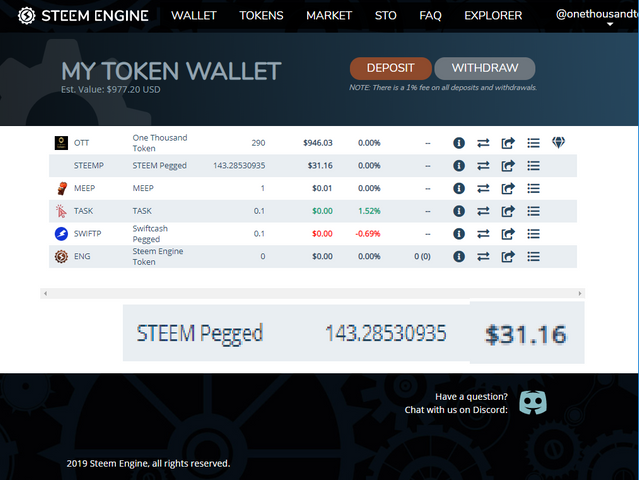Click right arrow of horizontal scrollbar
The width and height of the screenshot is (639, 480).
click(580, 293)
